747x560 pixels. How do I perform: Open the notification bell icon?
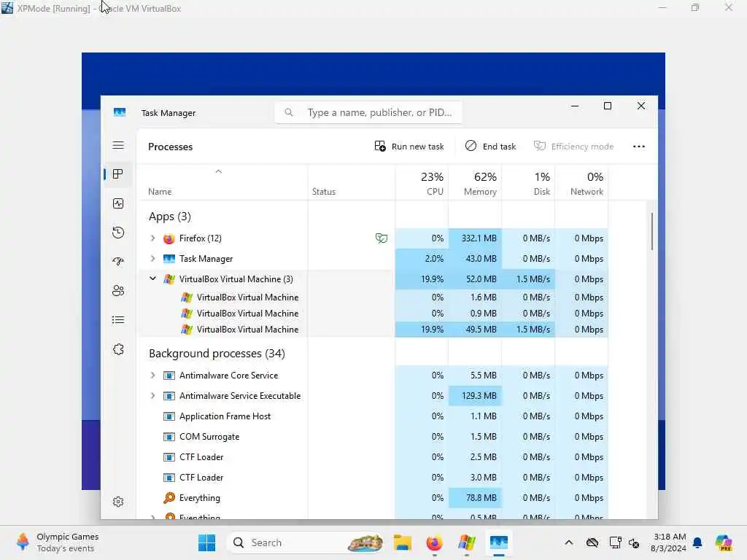697,542
